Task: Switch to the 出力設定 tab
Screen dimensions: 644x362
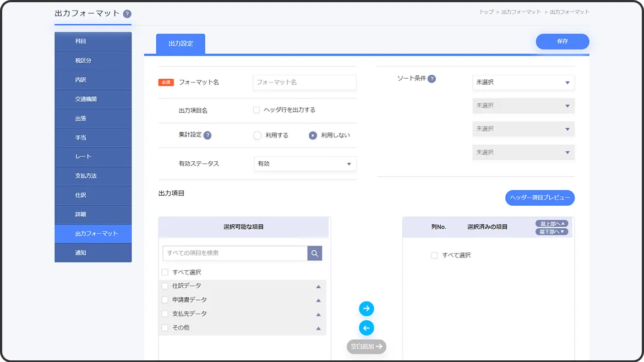Action: (x=181, y=43)
